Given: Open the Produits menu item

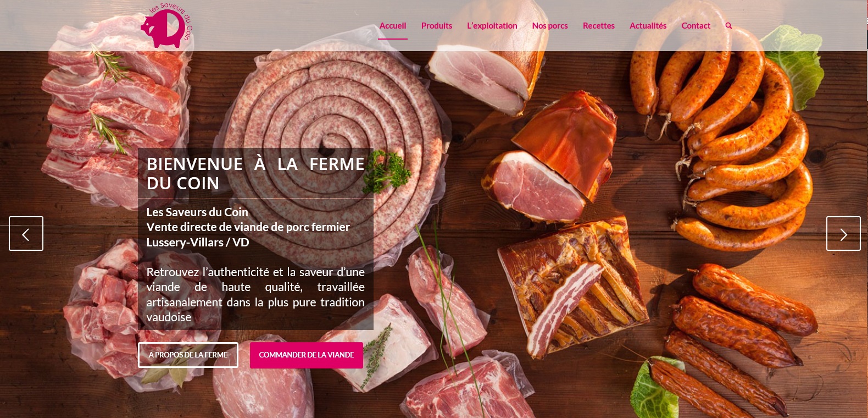Looking at the screenshot, I should [x=437, y=26].
